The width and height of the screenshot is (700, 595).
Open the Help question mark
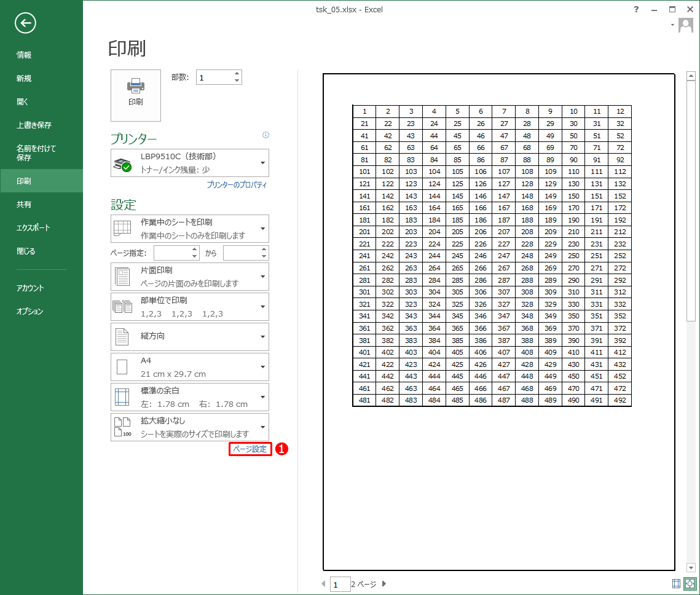pos(636,9)
